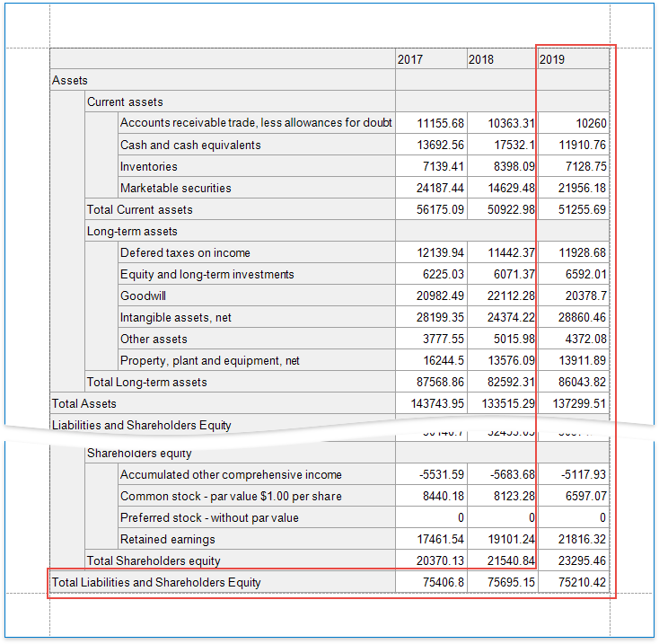Select the 2018 column header

(x=500, y=59)
